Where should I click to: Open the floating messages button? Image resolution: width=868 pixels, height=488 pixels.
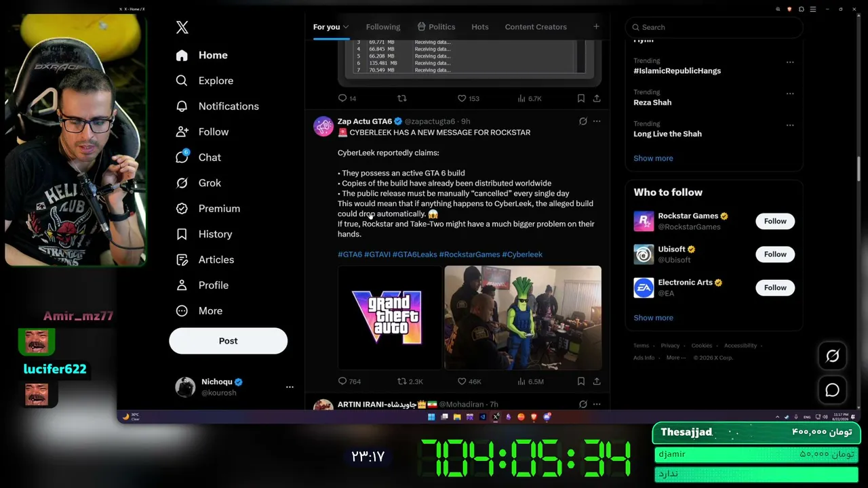click(x=832, y=390)
